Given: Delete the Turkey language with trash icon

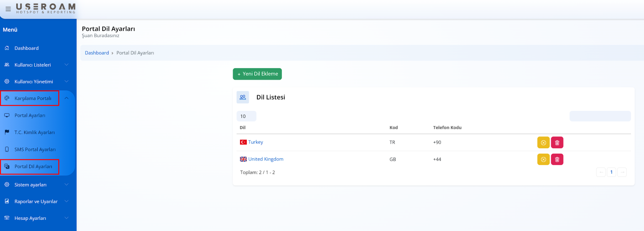Looking at the screenshot, I should [x=557, y=143].
